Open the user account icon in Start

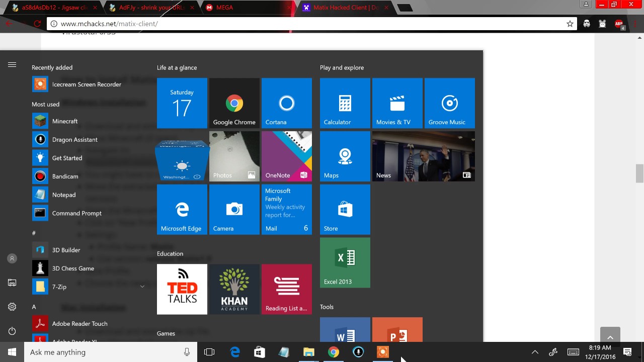click(x=12, y=258)
